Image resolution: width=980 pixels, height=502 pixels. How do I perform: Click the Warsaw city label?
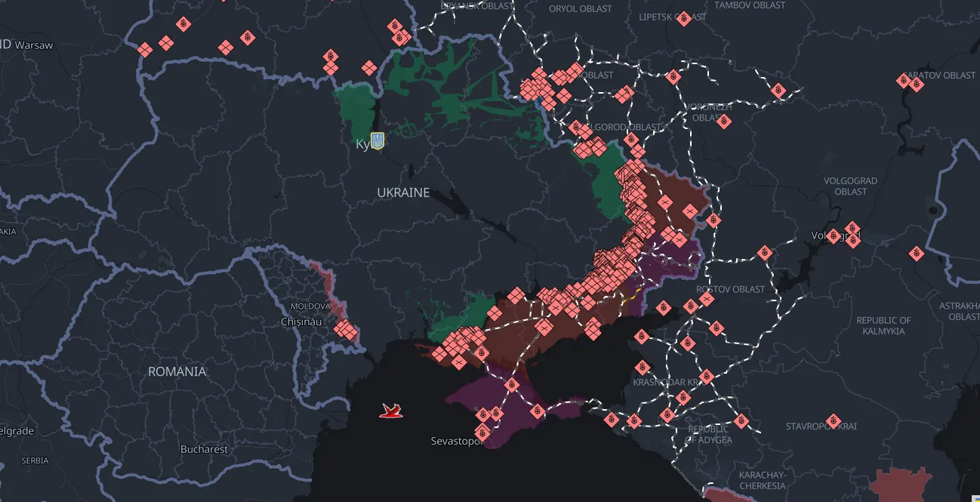coord(34,45)
